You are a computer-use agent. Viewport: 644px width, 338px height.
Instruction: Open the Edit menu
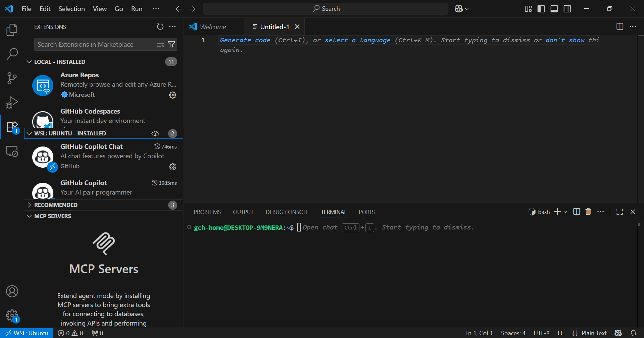pos(45,9)
